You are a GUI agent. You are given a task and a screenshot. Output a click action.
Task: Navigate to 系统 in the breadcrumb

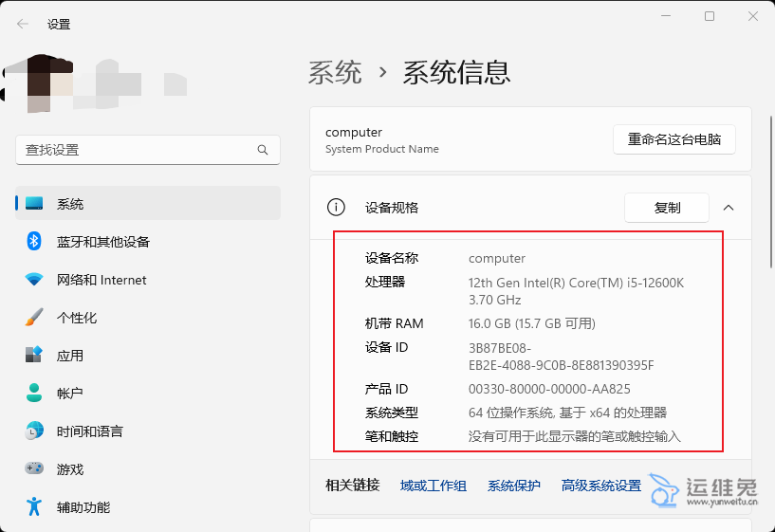coord(335,72)
